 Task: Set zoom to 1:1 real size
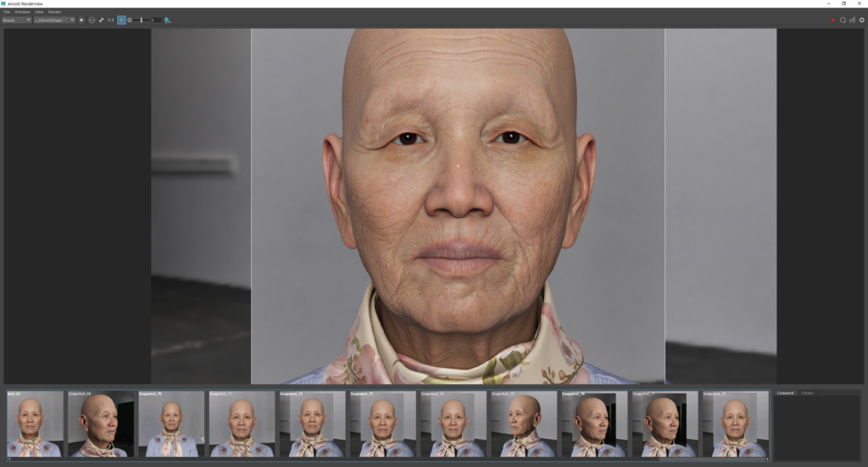(x=111, y=20)
